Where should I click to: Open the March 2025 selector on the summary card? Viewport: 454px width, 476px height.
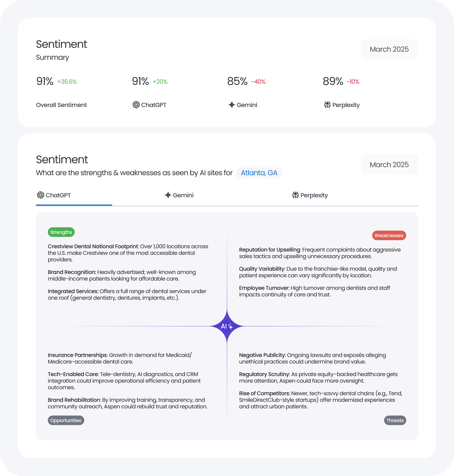coord(389,49)
